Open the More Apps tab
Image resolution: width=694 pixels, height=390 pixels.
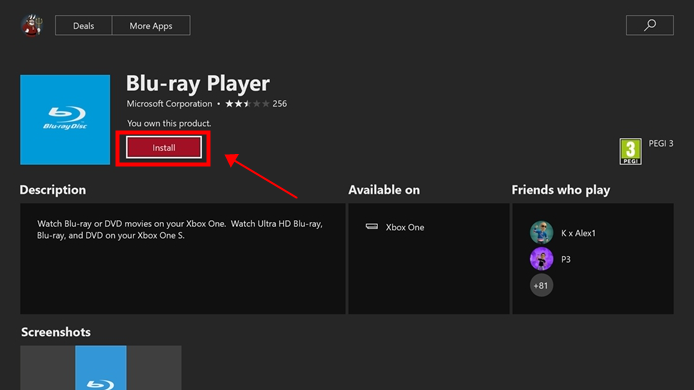[151, 26]
